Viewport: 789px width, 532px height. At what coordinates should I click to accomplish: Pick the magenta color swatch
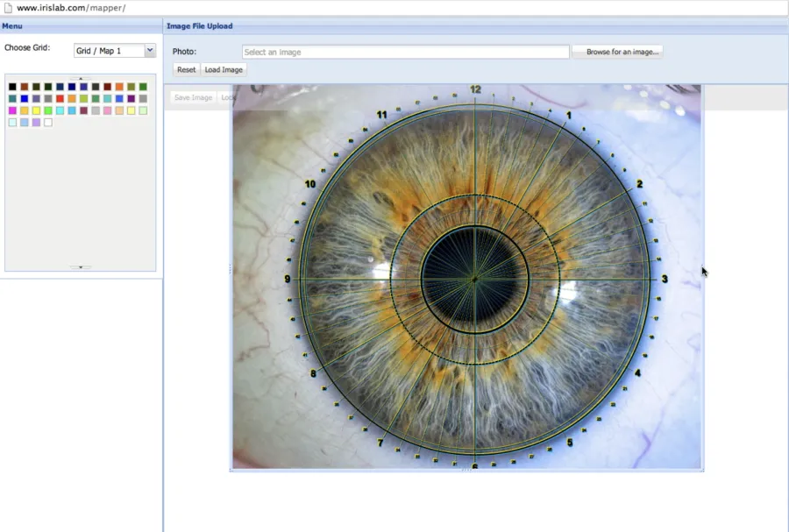(x=12, y=110)
